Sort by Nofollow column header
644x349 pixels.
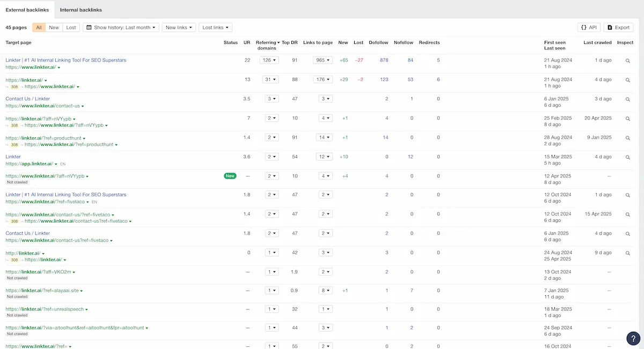[x=404, y=42]
